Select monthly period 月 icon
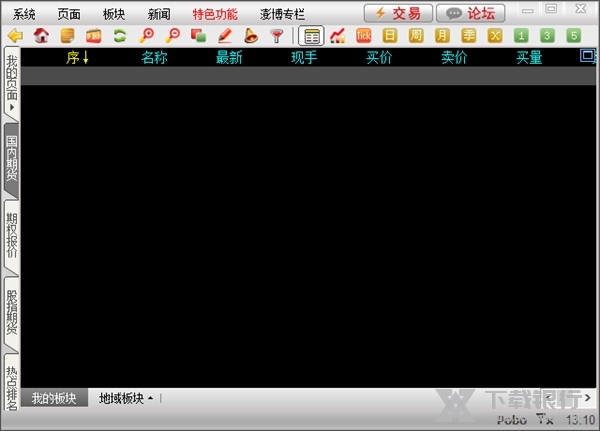 442,36
